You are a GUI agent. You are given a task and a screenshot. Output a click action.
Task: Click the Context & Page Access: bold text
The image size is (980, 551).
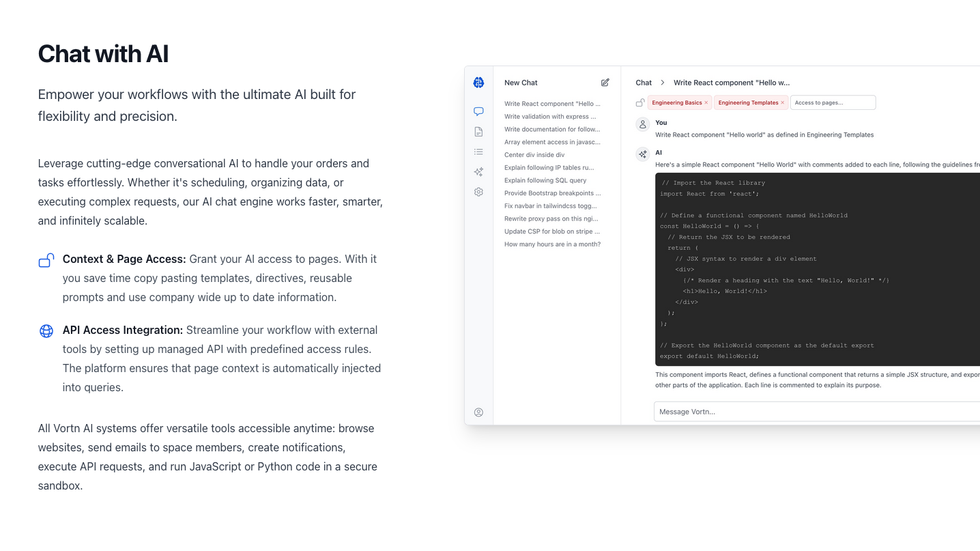coord(124,259)
